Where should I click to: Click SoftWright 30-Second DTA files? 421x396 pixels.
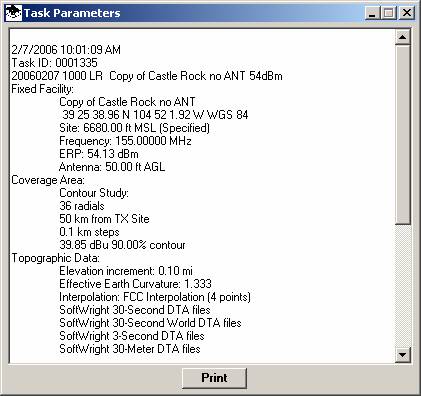tap(135, 310)
